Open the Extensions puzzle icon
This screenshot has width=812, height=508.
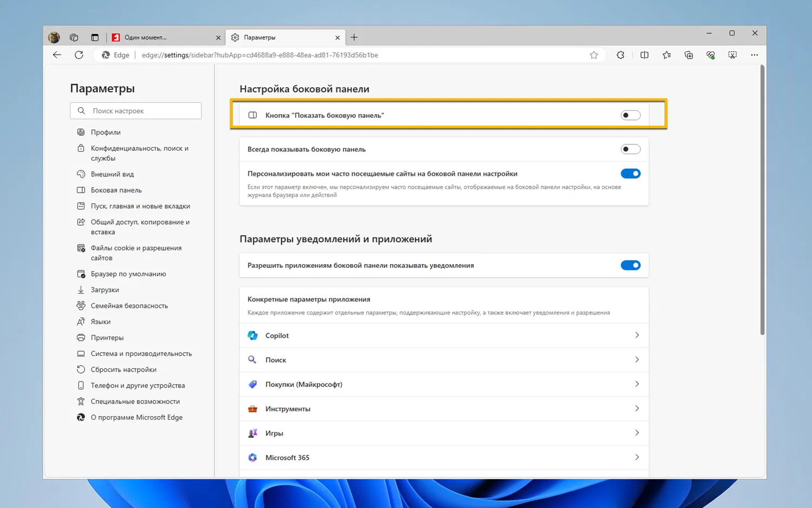tap(620, 55)
